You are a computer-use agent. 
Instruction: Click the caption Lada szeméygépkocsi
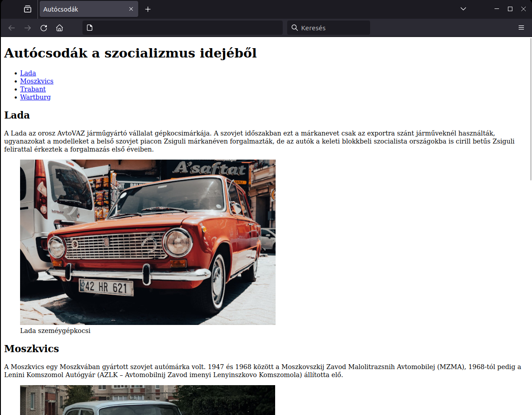pyautogui.click(x=55, y=331)
